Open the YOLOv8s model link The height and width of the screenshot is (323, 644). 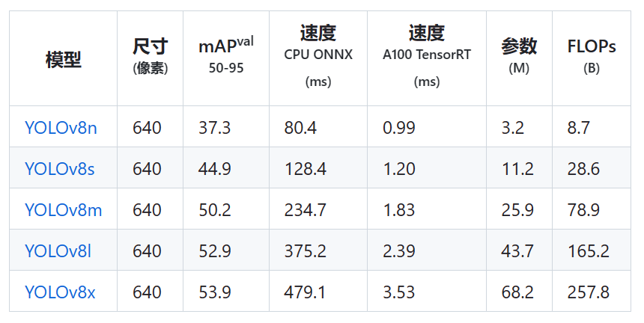click(60, 169)
